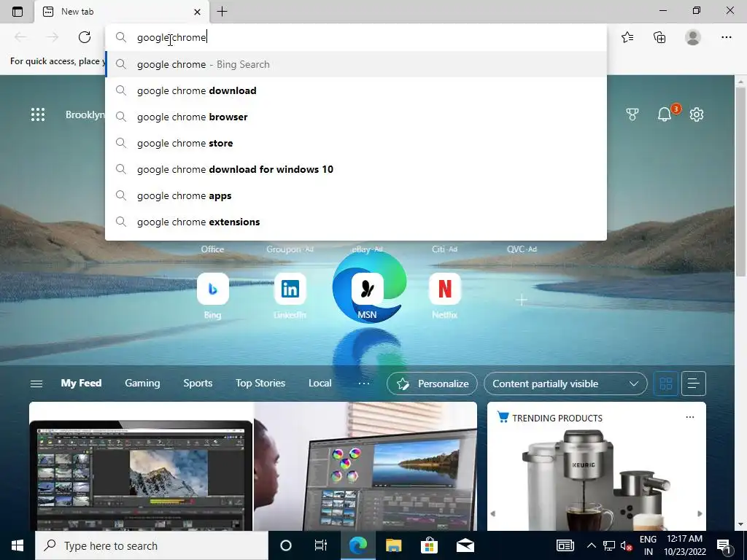Open the Collections icon

pyautogui.click(x=659, y=37)
